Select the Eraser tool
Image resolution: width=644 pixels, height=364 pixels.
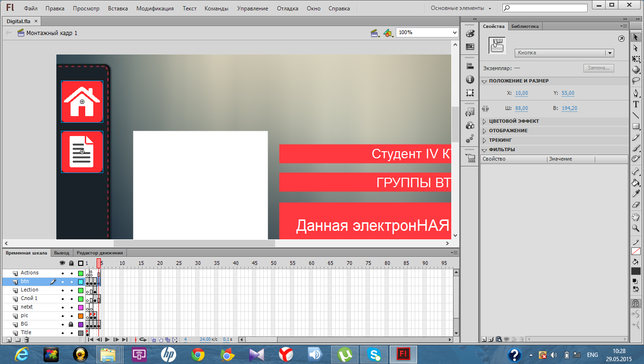pos(636,205)
